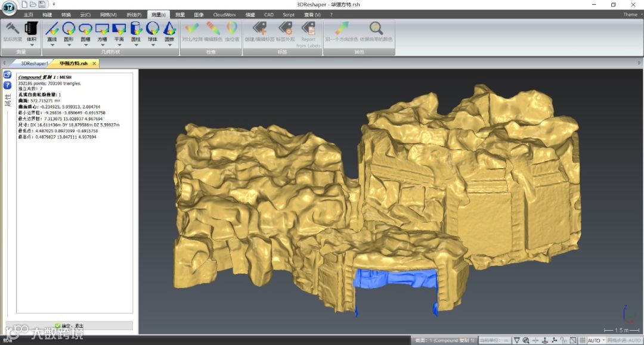The width and height of the screenshot is (644, 345).
Task: Click the zoom magnifier icon in status bar
Action: (526, 340)
